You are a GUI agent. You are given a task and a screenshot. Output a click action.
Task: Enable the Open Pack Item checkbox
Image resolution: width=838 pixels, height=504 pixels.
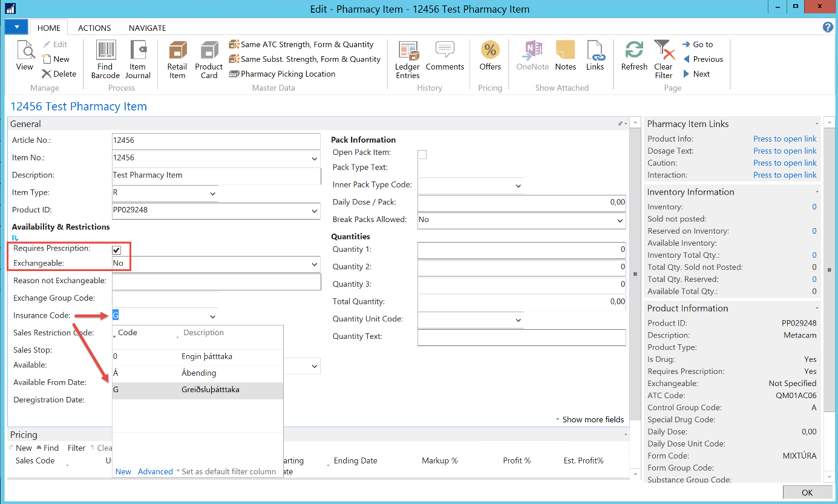pos(422,154)
